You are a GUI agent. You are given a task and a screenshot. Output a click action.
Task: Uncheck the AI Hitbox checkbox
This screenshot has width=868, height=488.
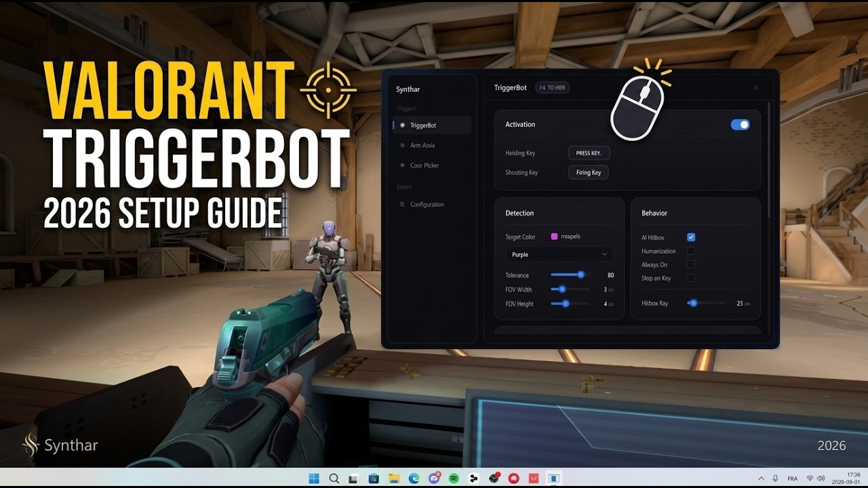click(x=691, y=237)
